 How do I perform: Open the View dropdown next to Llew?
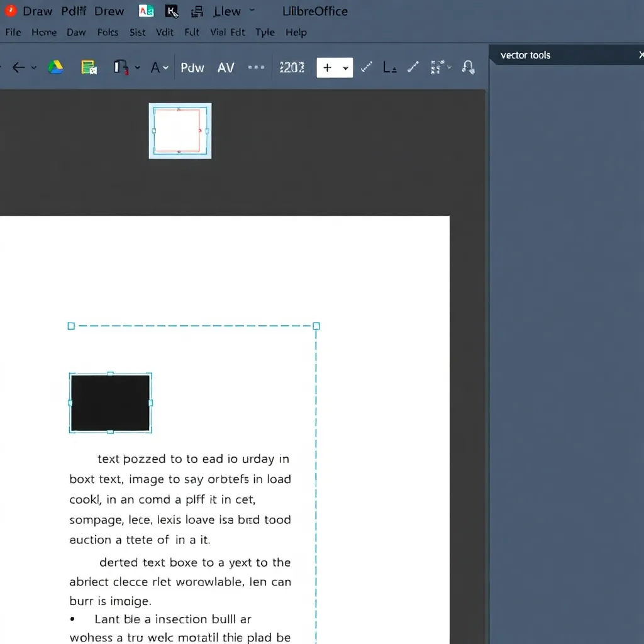coord(252,11)
